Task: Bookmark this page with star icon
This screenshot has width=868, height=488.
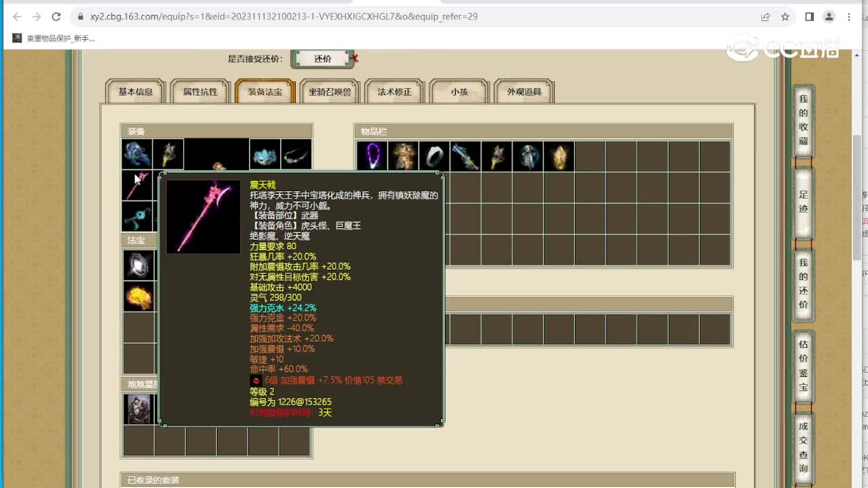Action: (x=785, y=16)
